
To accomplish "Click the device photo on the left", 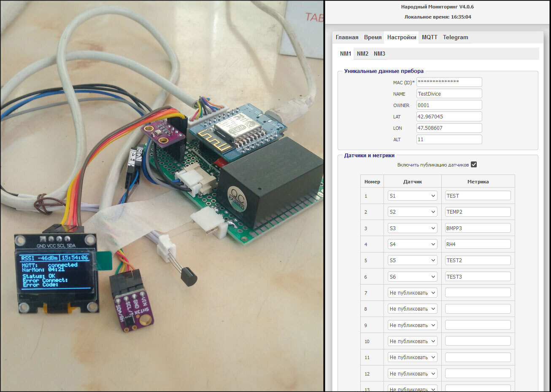I will (x=162, y=196).
